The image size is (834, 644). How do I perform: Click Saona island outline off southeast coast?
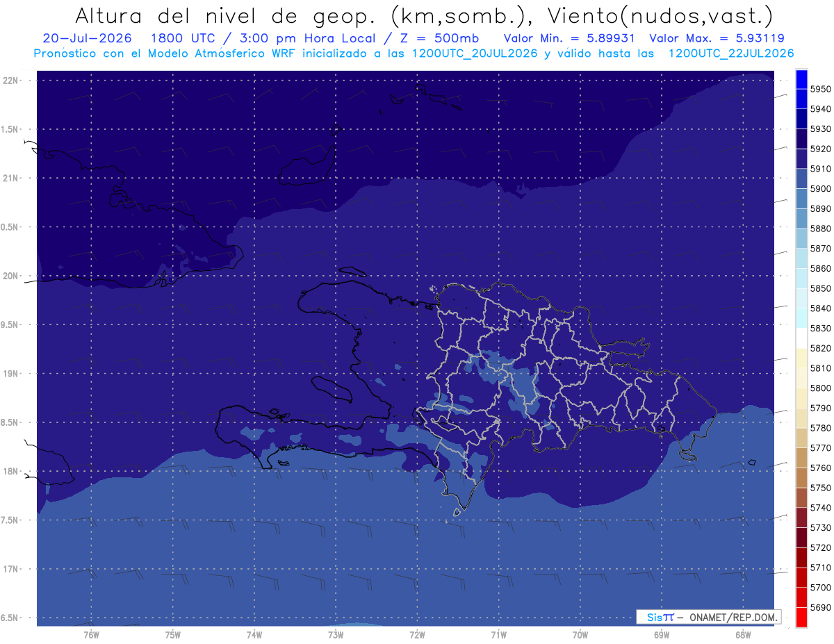click(688, 456)
